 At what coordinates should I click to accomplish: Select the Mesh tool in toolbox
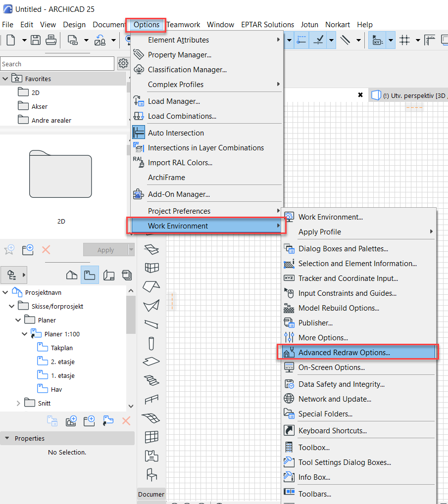(x=151, y=418)
